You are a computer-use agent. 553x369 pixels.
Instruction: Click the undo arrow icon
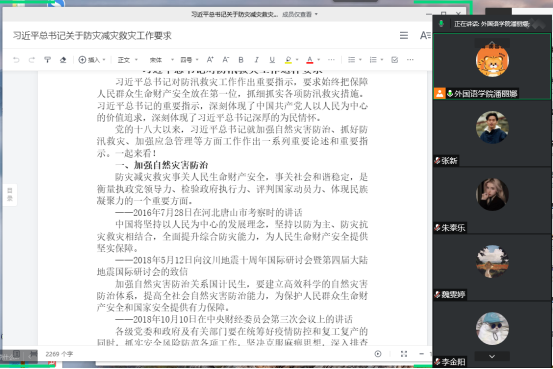(16, 60)
